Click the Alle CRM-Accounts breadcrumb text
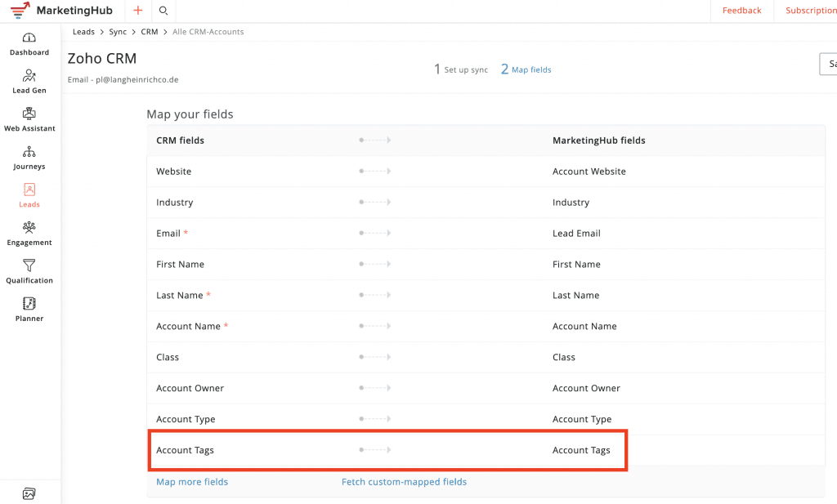 point(208,32)
